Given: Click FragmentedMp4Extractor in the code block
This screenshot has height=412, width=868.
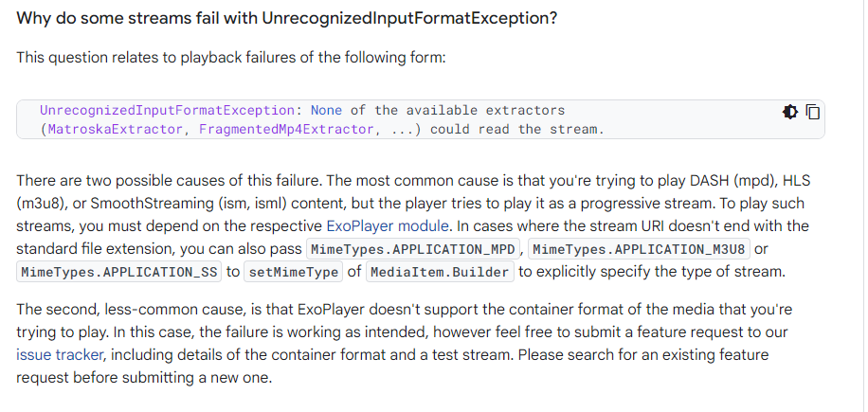Looking at the screenshot, I should point(286,130).
